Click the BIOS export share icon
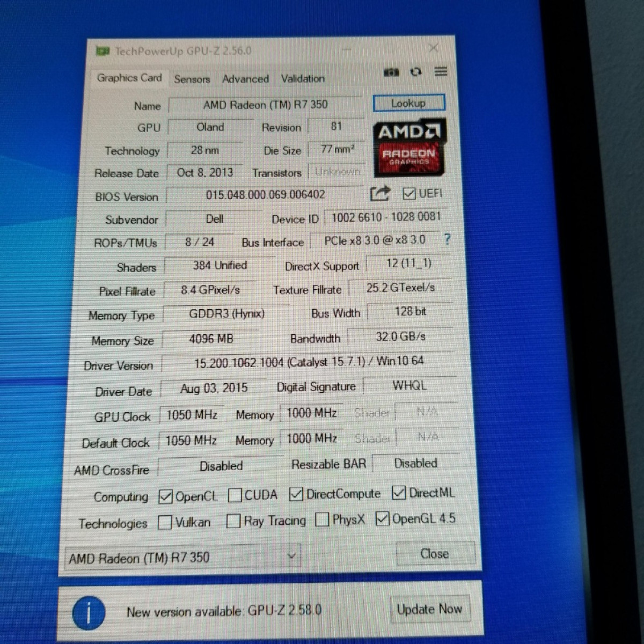This screenshot has height=644, width=644. tap(379, 193)
